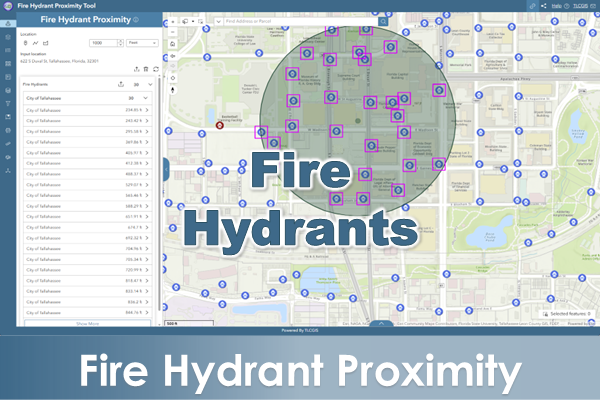
Task: Open the sixth widget in the left sidebar
Action: pos(8,90)
